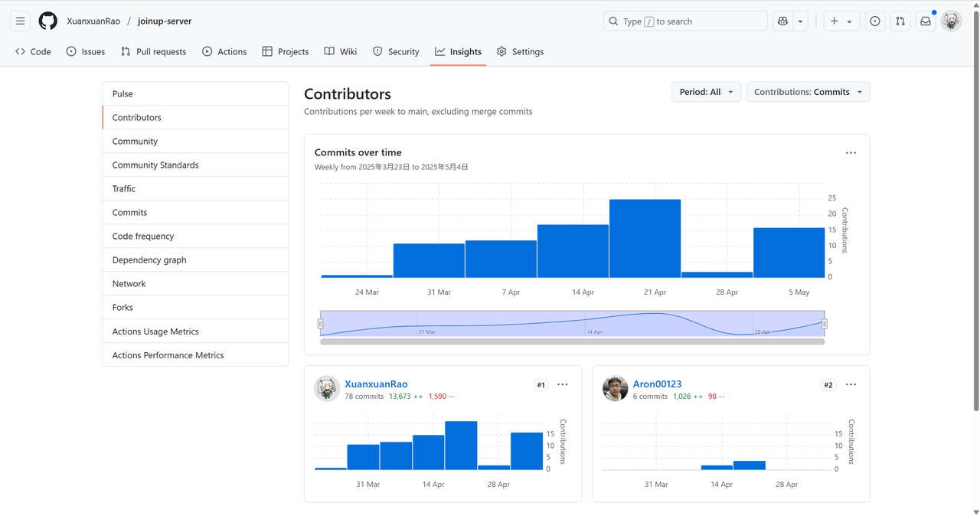
Task: Open XuanxuanRao card options menu
Action: tap(563, 384)
